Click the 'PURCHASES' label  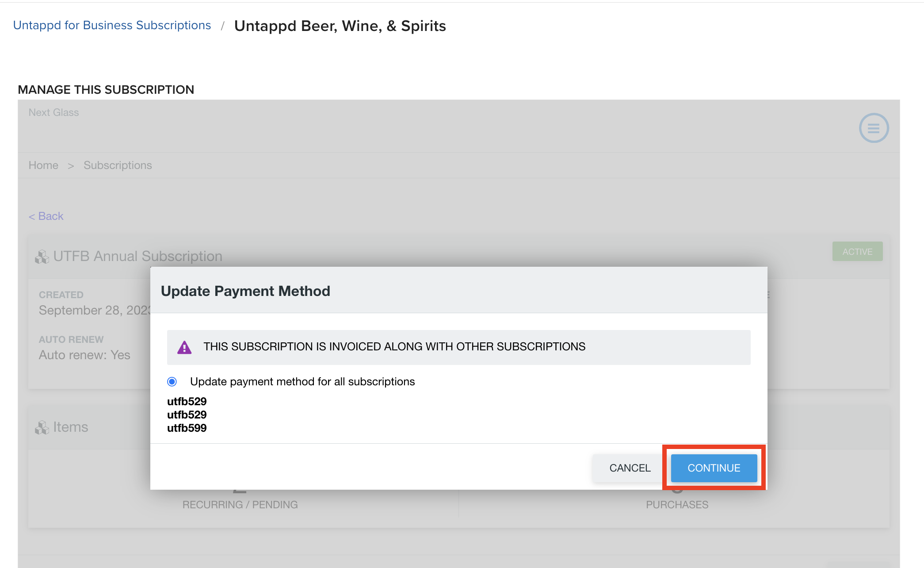point(677,505)
